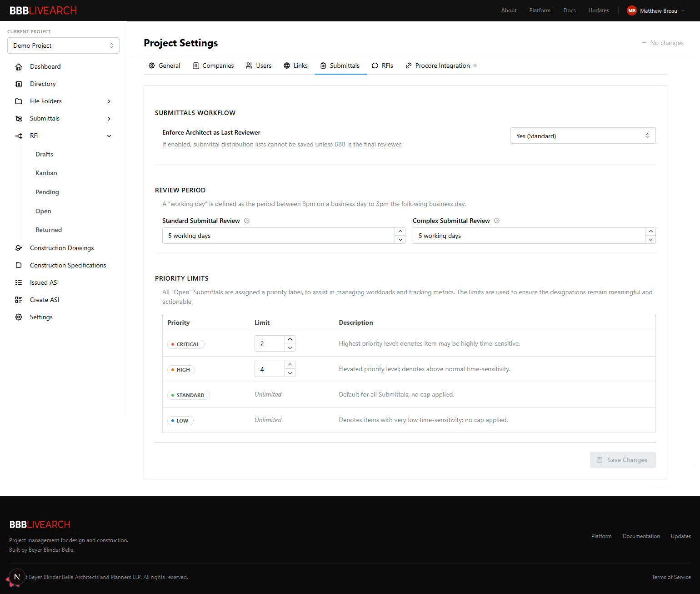This screenshot has height=594, width=700.
Task: Open the RFI Pending sidebar item
Action: click(47, 192)
